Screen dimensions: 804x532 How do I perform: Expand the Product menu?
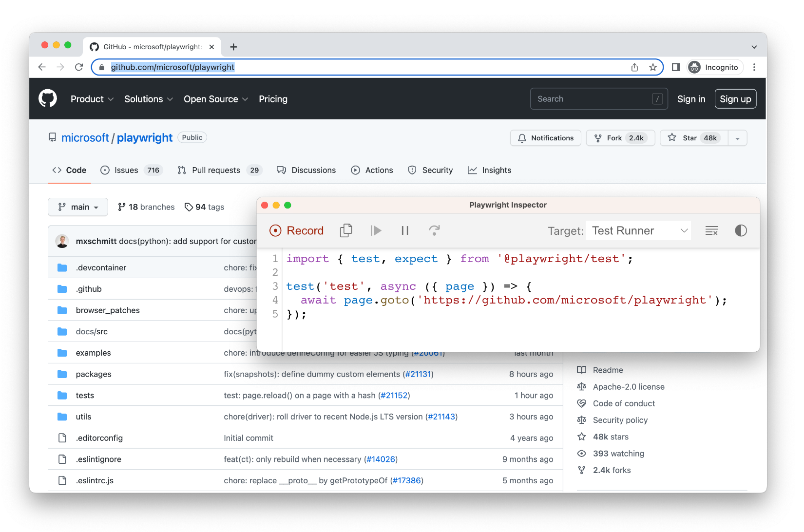click(92, 99)
